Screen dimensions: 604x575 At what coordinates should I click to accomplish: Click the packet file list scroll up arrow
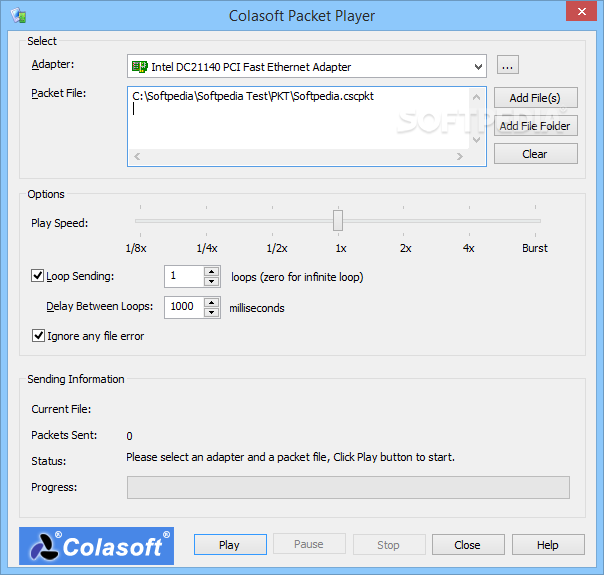pos(476,97)
